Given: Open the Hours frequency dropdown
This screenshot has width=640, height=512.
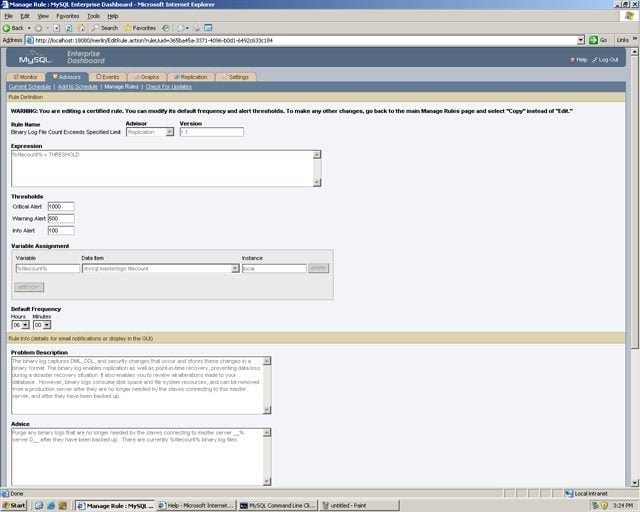Looking at the screenshot, I should click(20, 325).
